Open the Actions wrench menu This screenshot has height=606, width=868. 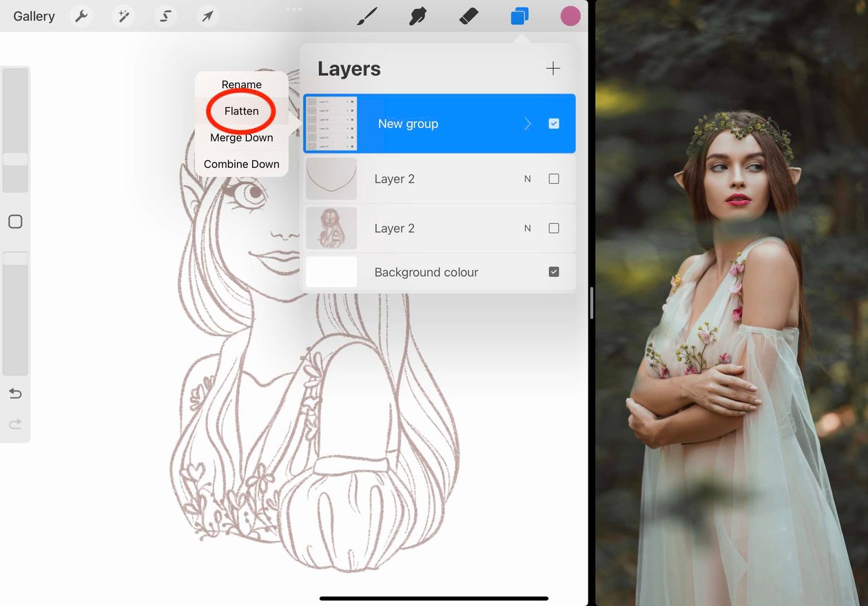[81, 16]
